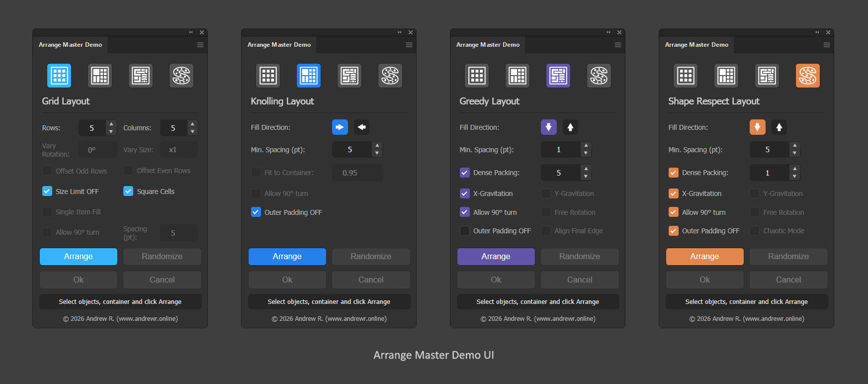The width and height of the screenshot is (868, 384).
Task: Increase Min. Spacing in Shape Respect panel
Action: [x=795, y=146]
